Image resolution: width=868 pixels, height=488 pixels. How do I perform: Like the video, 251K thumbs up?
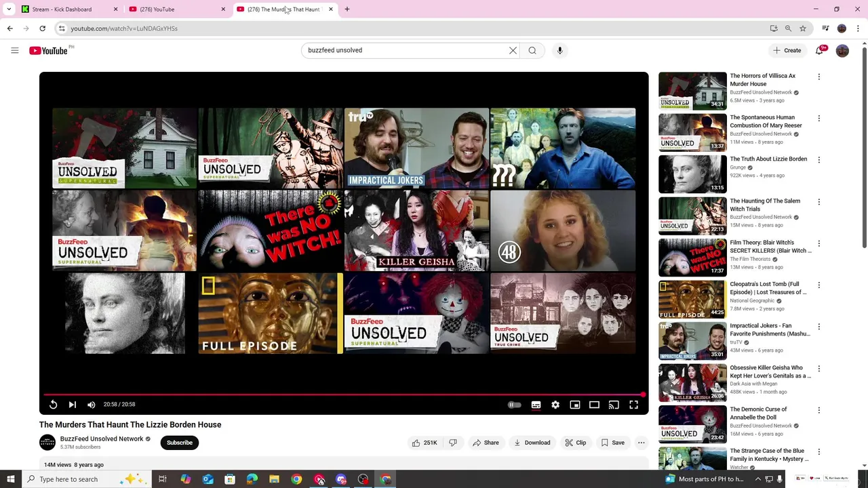pyautogui.click(x=425, y=443)
